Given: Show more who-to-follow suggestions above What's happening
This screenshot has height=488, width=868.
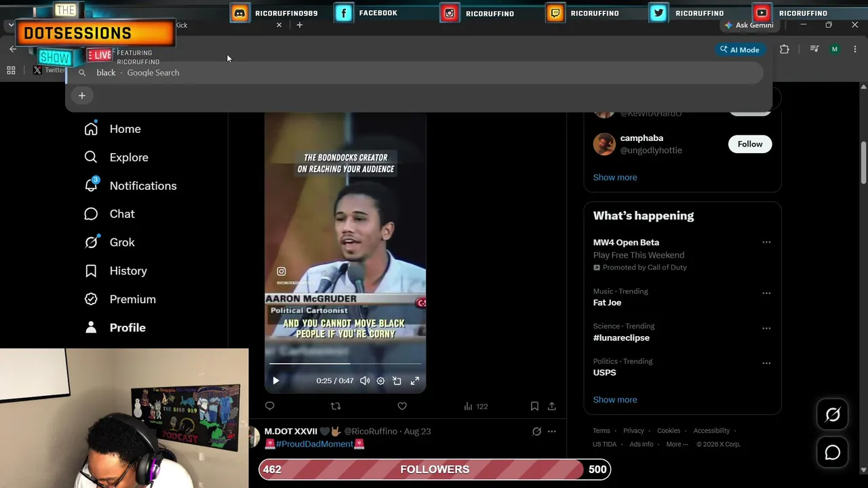Looking at the screenshot, I should point(615,178).
